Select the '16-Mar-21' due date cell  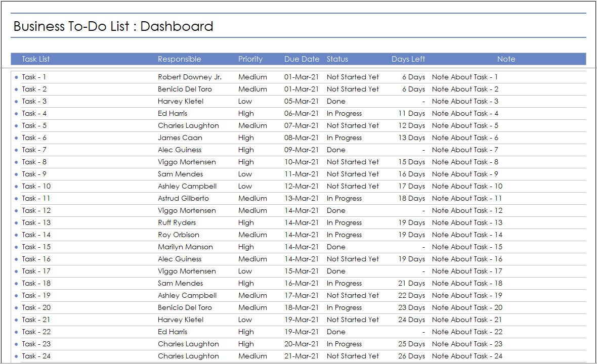[x=301, y=284]
